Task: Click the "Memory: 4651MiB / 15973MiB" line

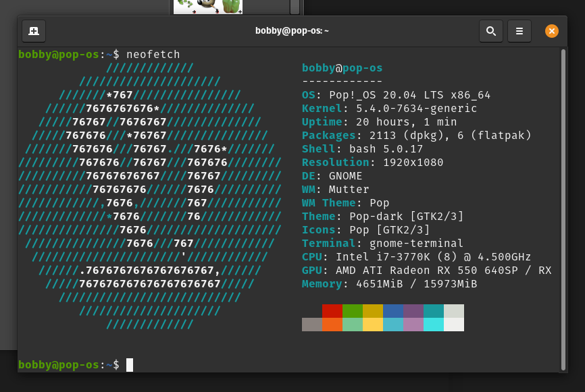Action: point(389,284)
